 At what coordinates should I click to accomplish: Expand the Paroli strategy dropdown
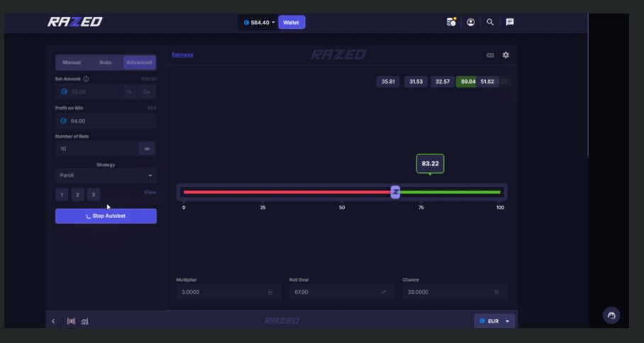(x=106, y=175)
